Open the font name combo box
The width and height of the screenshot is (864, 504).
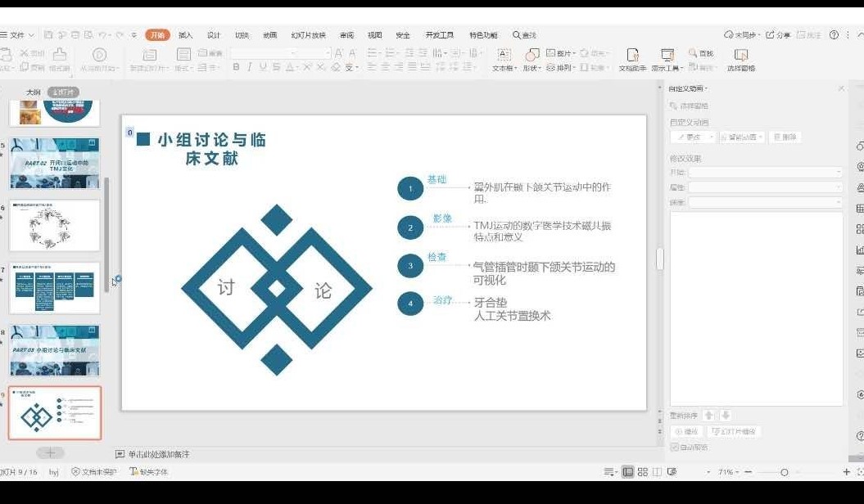click(x=280, y=53)
